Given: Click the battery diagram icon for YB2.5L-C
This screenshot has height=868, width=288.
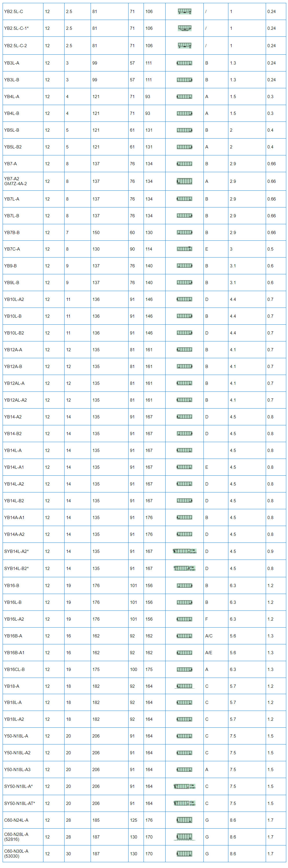Looking at the screenshot, I should point(184,12).
